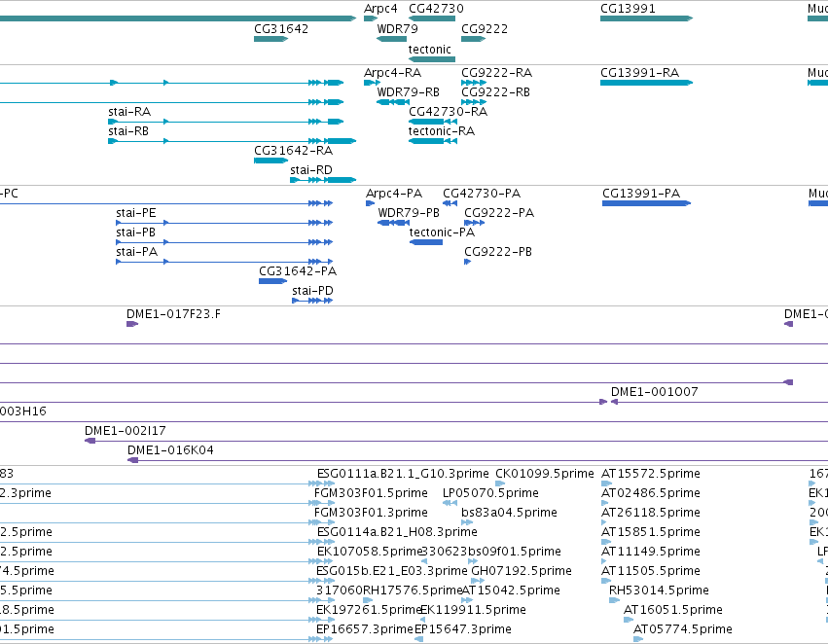
Task: Select the Arpc4 gene label
Action: point(380,9)
